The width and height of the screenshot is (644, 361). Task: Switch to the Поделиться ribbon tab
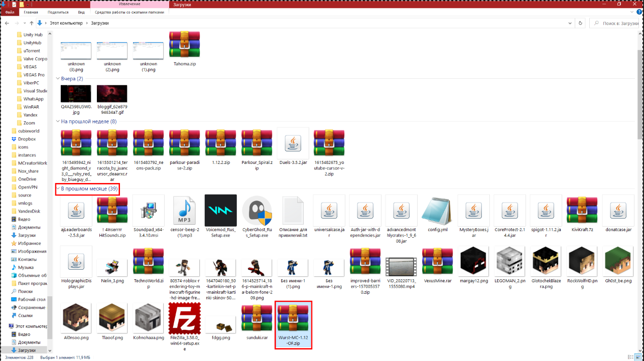(58, 12)
